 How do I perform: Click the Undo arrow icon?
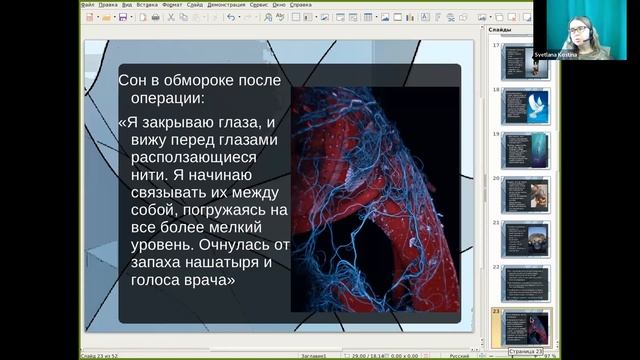[x=231, y=17]
